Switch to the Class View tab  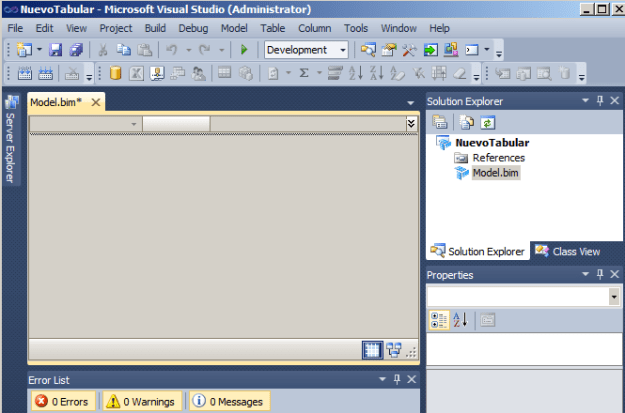coord(568,252)
